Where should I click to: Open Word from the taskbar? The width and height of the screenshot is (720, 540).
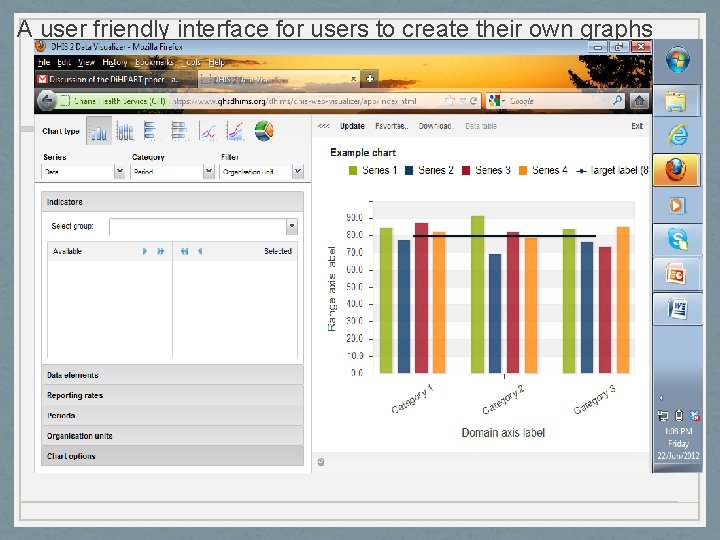[x=677, y=309]
